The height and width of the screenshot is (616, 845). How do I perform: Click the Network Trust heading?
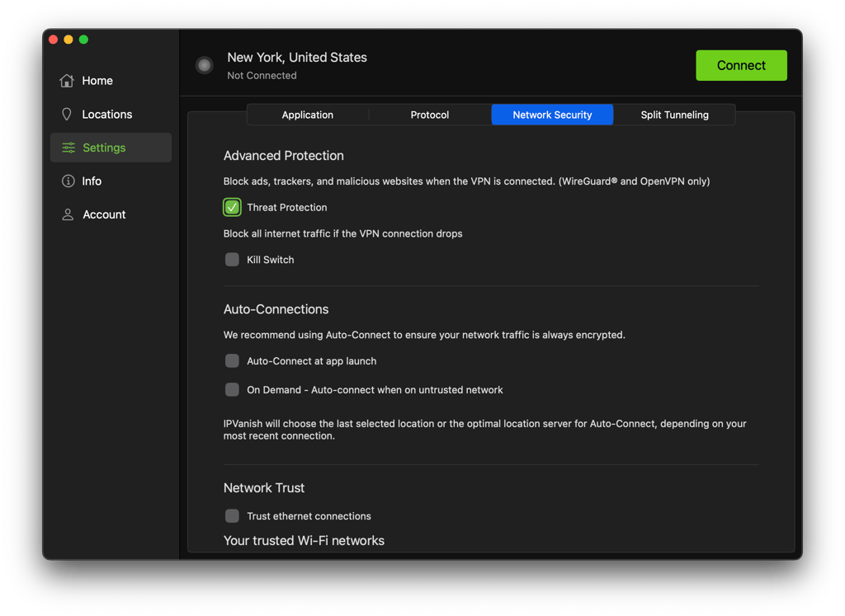click(x=264, y=488)
